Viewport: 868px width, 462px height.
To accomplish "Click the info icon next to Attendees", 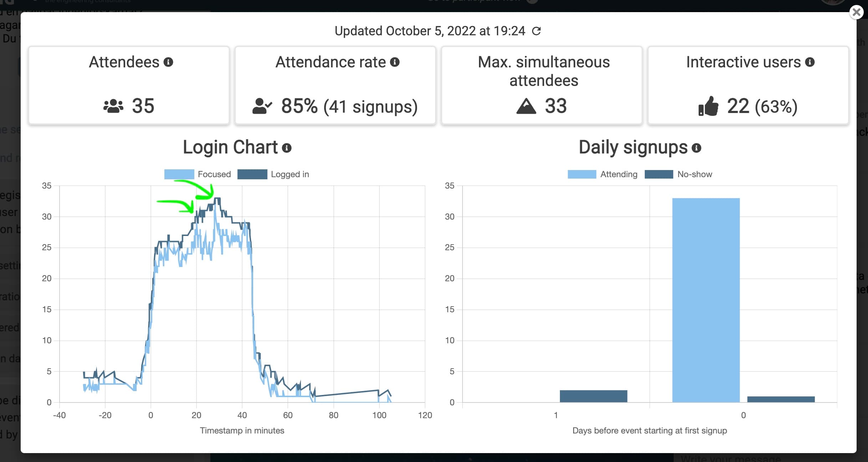I will 168,62.
